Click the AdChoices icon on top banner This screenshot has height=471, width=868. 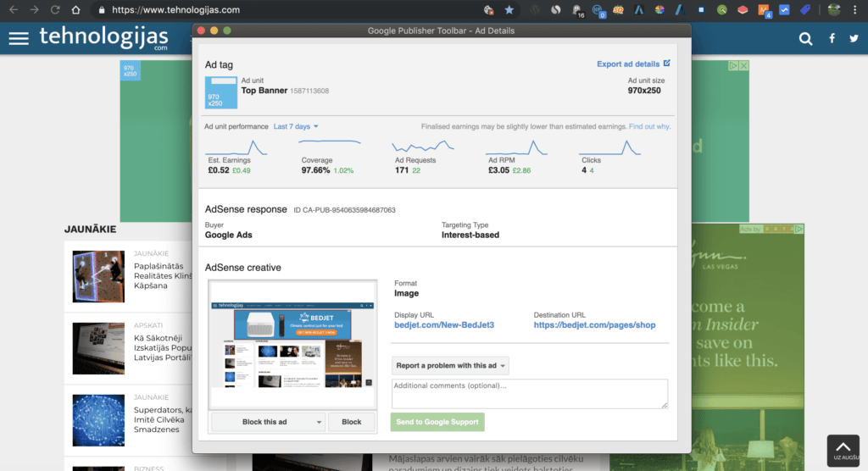pyautogui.click(x=733, y=65)
